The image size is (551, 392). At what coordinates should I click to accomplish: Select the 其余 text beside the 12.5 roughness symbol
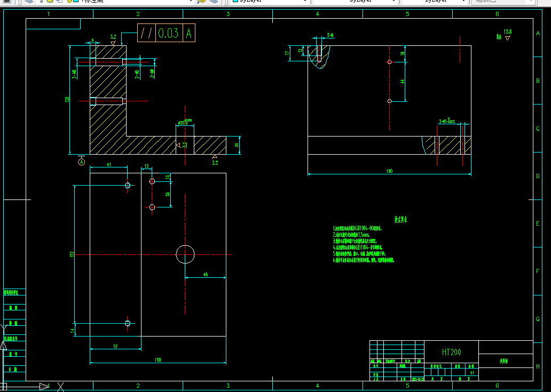tap(499, 37)
